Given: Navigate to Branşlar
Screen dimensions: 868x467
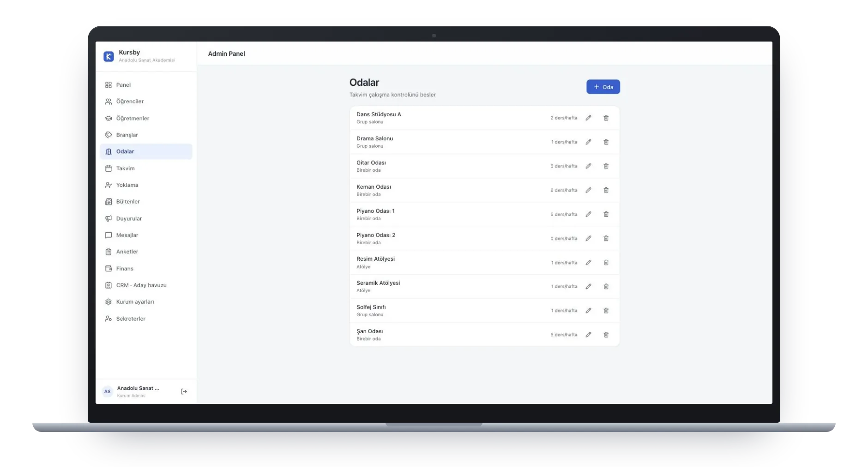Looking at the screenshot, I should [146, 135].
